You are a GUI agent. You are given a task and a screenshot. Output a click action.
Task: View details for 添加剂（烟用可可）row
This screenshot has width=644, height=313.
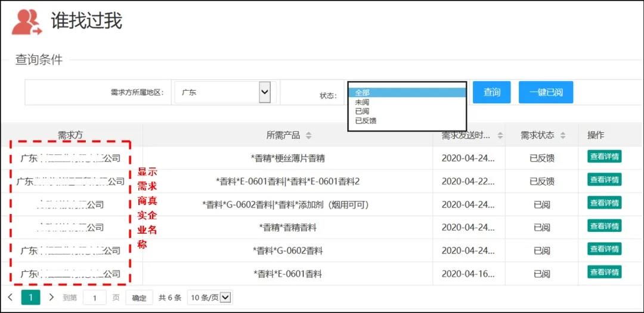click(604, 203)
